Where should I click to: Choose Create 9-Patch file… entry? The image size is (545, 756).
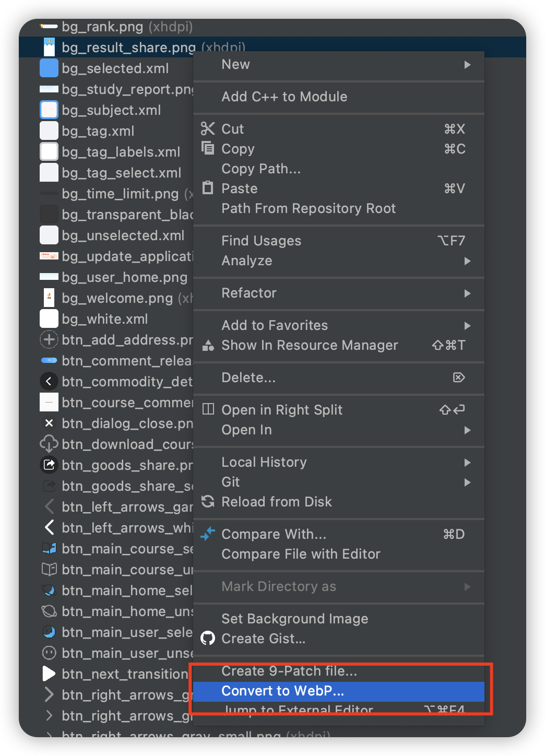coord(339,671)
